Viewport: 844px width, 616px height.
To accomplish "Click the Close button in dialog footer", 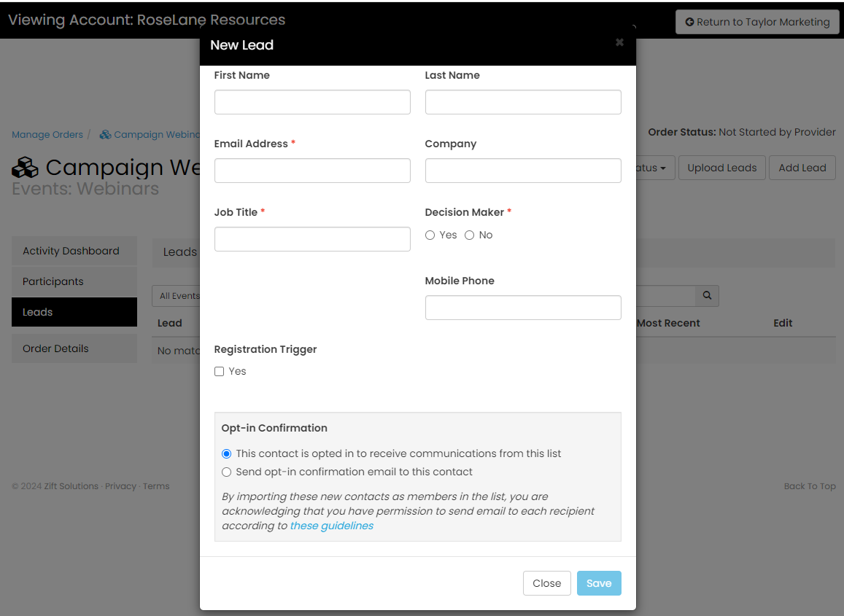I will coord(546,583).
